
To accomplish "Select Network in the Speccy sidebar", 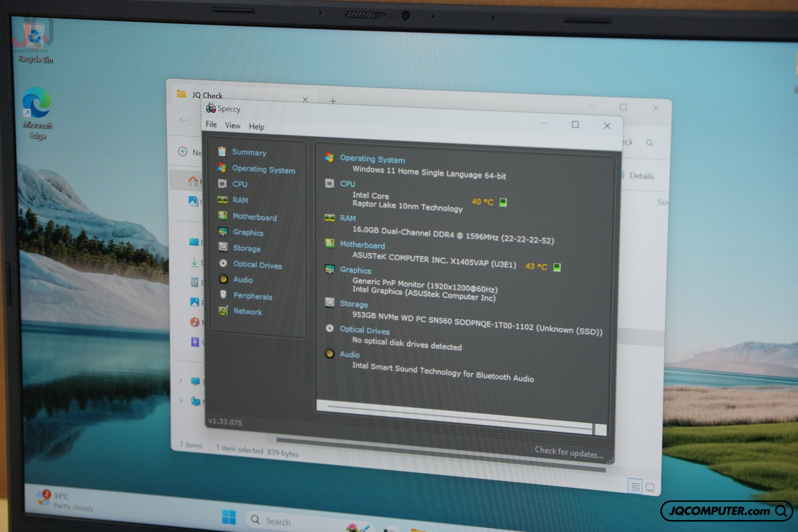I will (248, 311).
